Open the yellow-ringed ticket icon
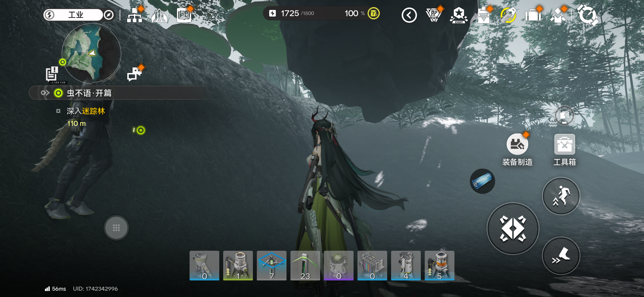Image resolution: width=644 pixels, height=297 pixels. click(508, 15)
